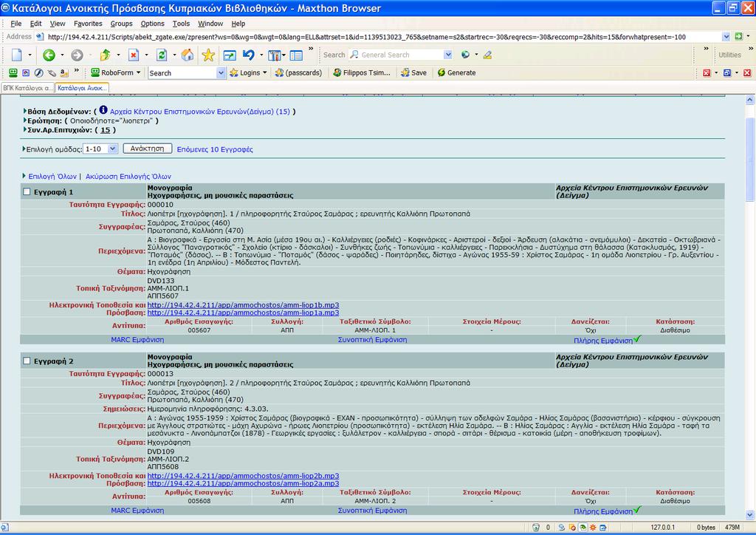Follow the Επόμενες 10 Εγγραφές link
Screen dimensions: 756x535
(x=215, y=149)
